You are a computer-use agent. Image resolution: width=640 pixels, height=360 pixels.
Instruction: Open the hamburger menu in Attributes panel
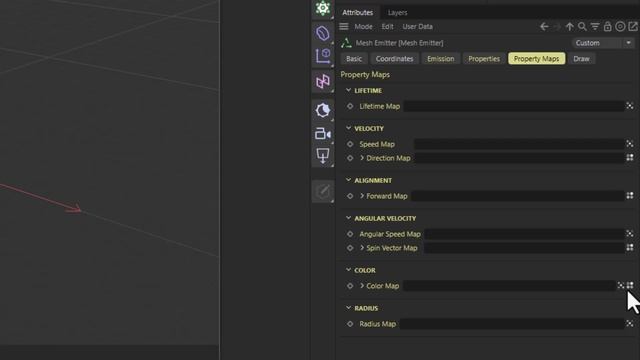click(x=344, y=27)
